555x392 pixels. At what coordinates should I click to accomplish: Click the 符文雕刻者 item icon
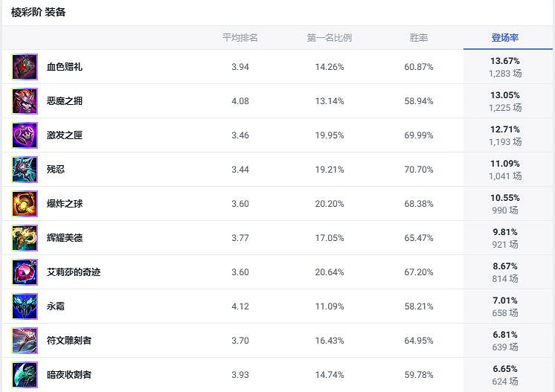(25, 341)
